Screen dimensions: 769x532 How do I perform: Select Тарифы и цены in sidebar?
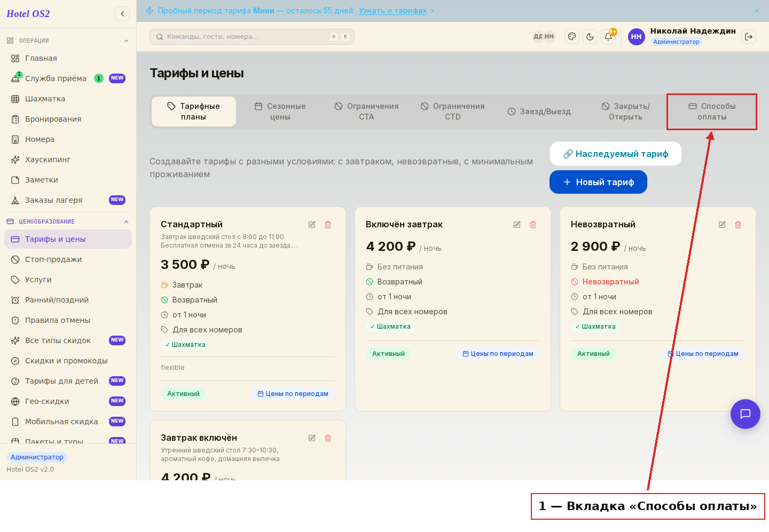[x=68, y=239]
